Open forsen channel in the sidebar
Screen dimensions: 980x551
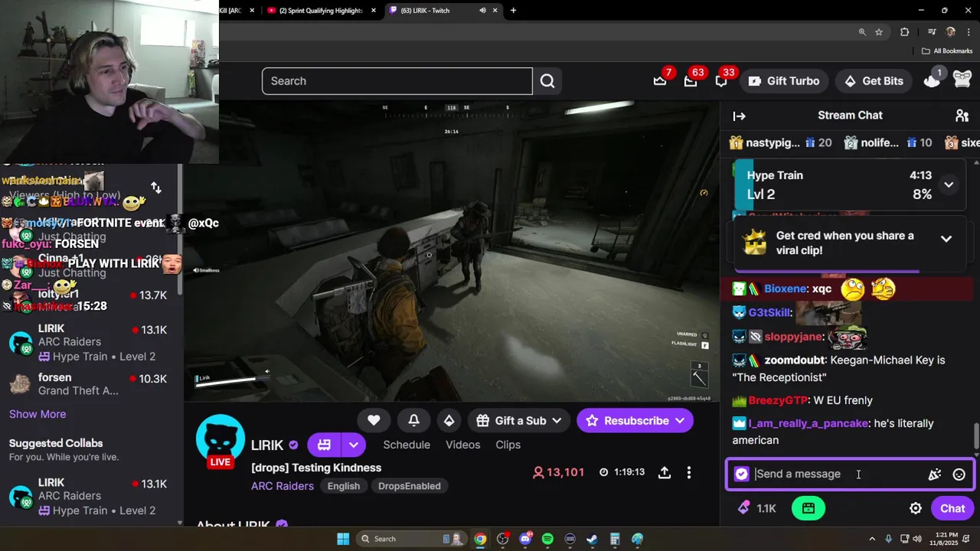[92, 384]
